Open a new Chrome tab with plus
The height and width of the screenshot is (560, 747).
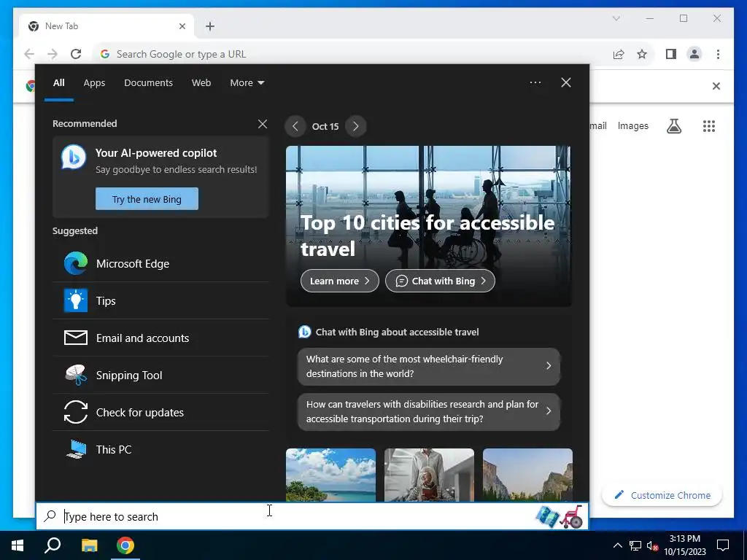tap(209, 26)
